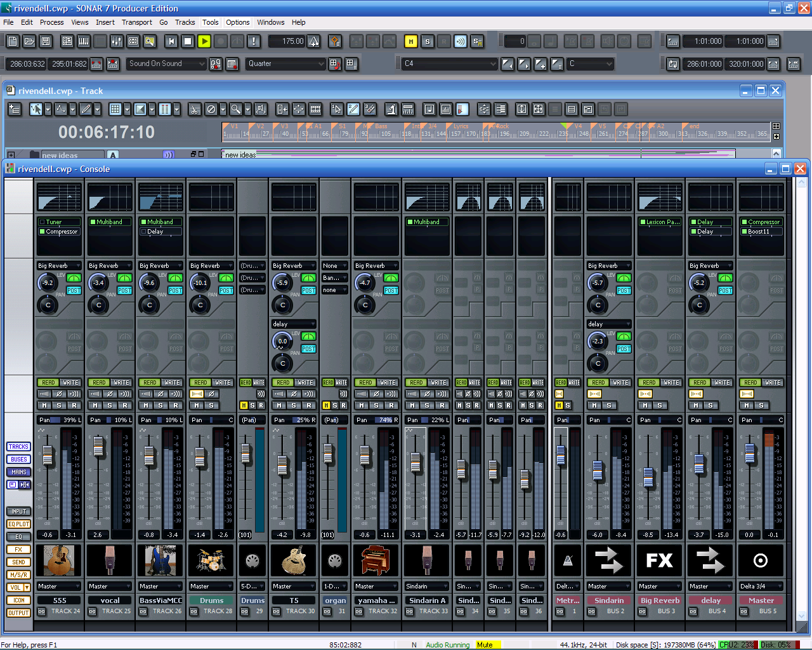Toggle Tuner effect checkbox on 555 strip
The width and height of the screenshot is (812, 650).
pyautogui.click(x=43, y=222)
